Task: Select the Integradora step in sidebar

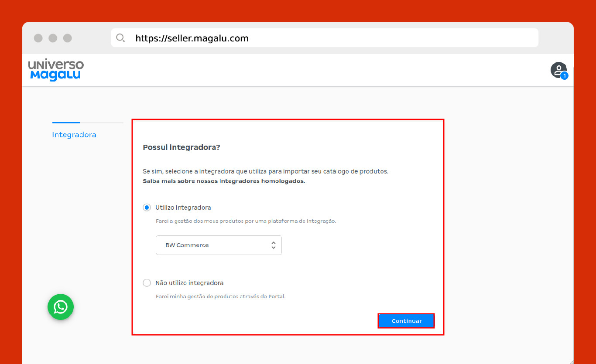Action: pyautogui.click(x=74, y=135)
